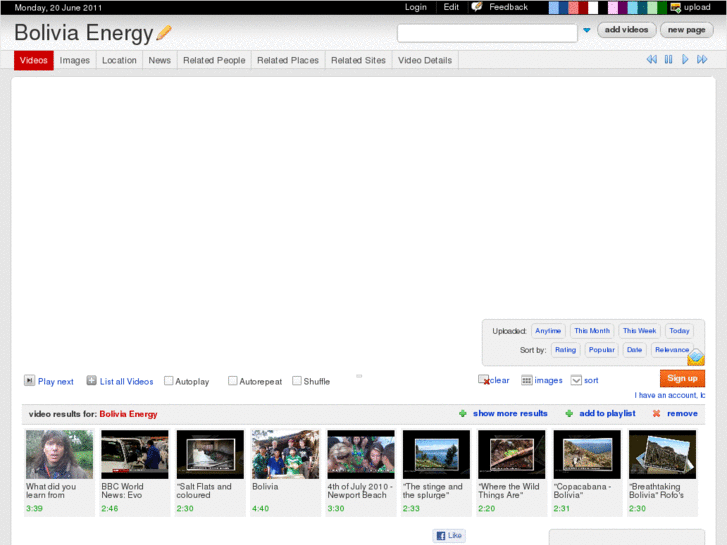The height and width of the screenshot is (545, 727).
Task: Click the green plus beside show more results
Action: tap(462, 413)
